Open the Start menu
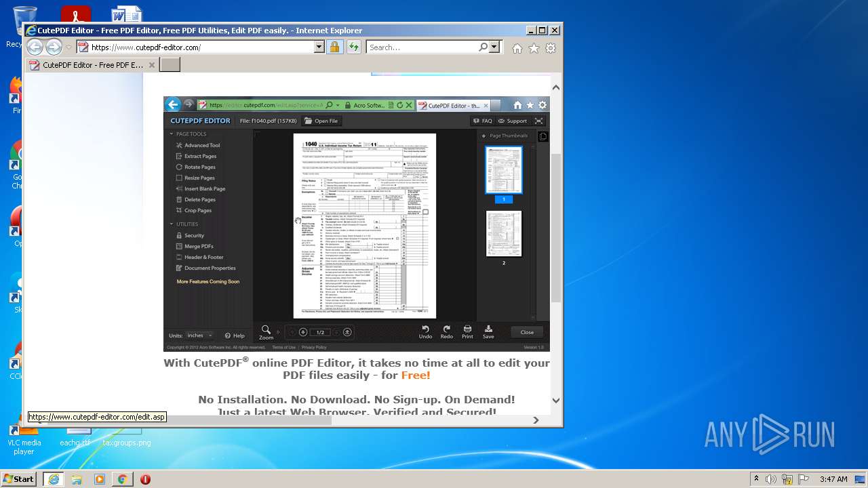The image size is (868, 488). [18, 479]
